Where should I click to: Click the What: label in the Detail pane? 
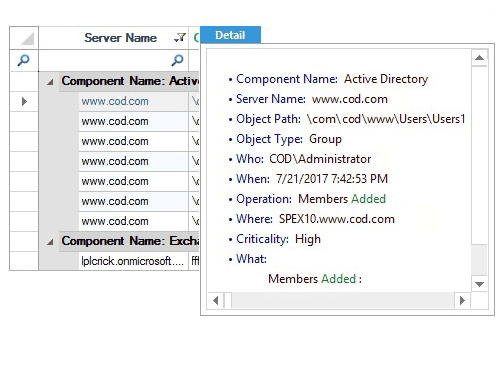tap(251, 259)
